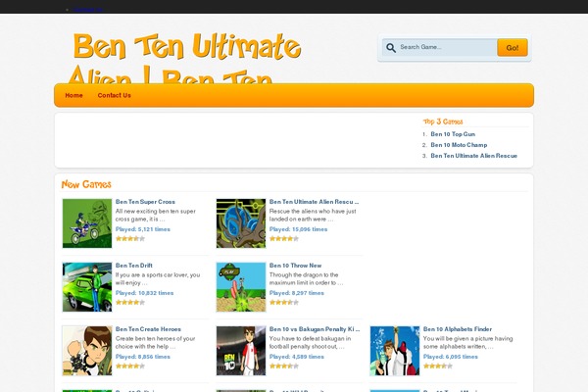588x392 pixels.
Task: Open Ben 10 vs Bakugan Penalty Ki... title
Action: click(x=315, y=329)
